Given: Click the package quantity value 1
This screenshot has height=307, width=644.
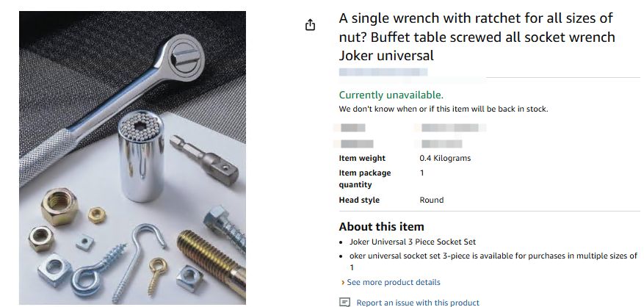Looking at the screenshot, I should [x=422, y=173].
